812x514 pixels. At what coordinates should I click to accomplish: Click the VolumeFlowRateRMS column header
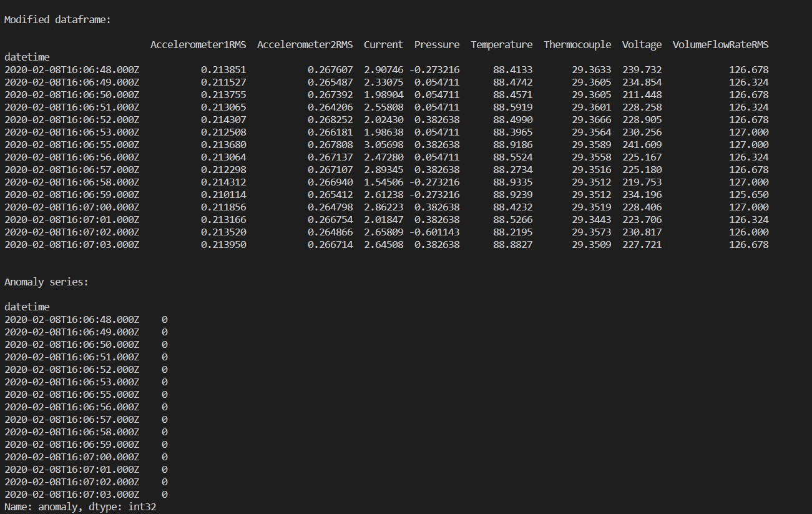(720, 44)
